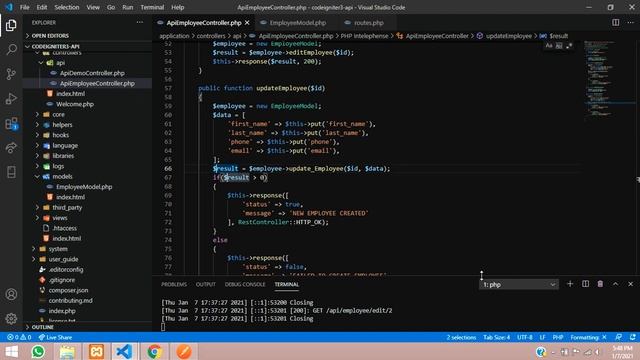Open editor More Actions ellipsis

[x=631, y=22]
